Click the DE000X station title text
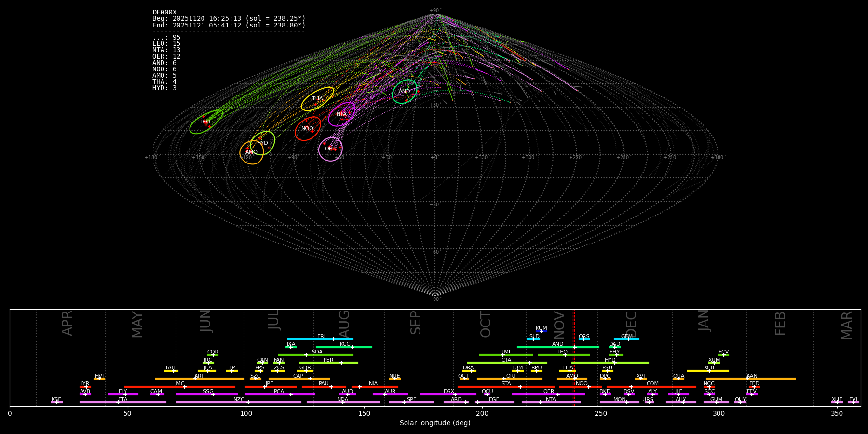Screen dimensions: 868x434 164,13
